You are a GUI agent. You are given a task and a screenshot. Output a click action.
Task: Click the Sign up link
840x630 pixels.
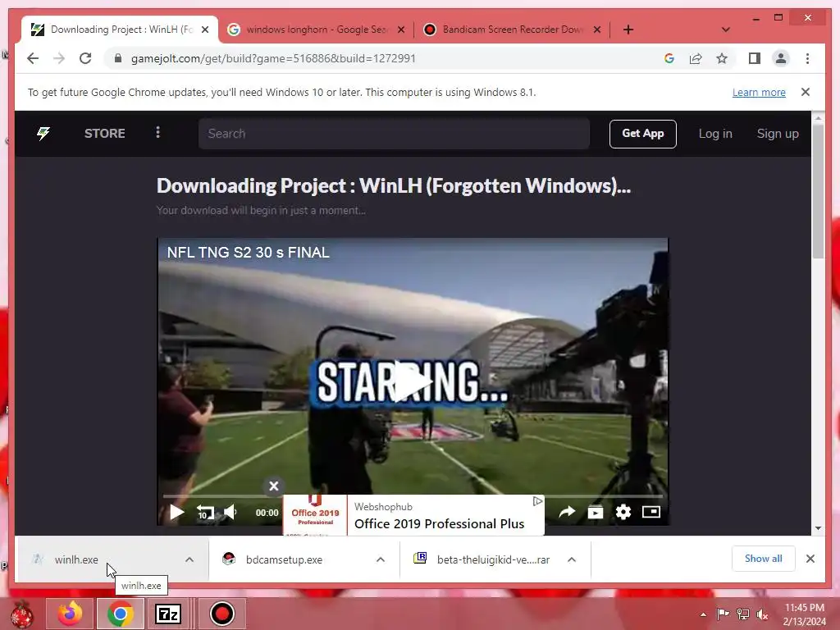point(778,134)
